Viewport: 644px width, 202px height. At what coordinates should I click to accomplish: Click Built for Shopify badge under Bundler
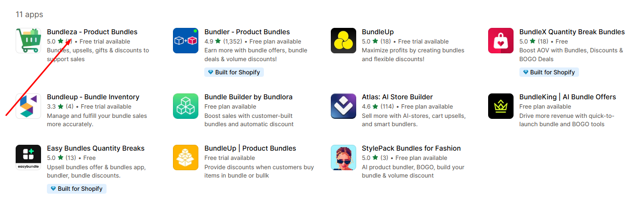234,72
